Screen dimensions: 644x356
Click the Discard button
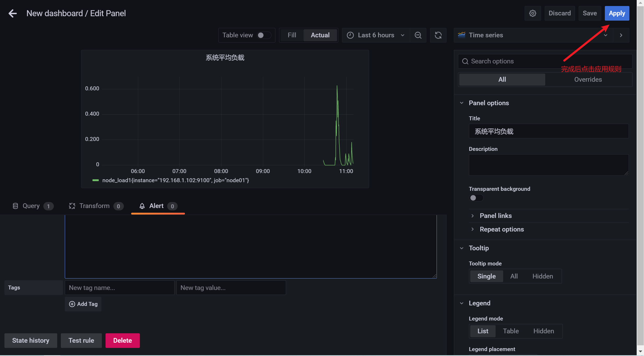[x=560, y=13]
